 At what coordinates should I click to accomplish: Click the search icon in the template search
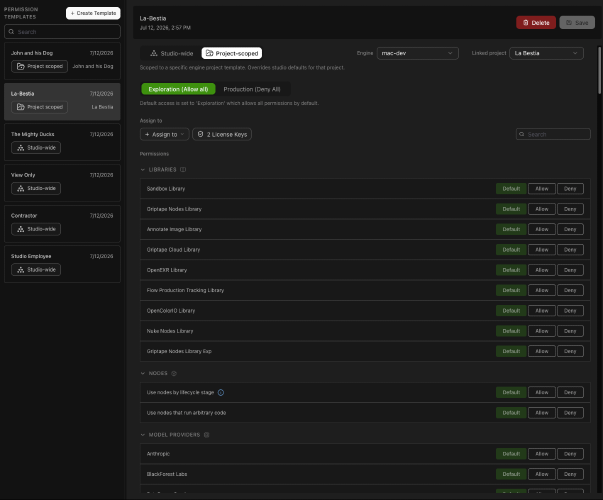click(12, 32)
